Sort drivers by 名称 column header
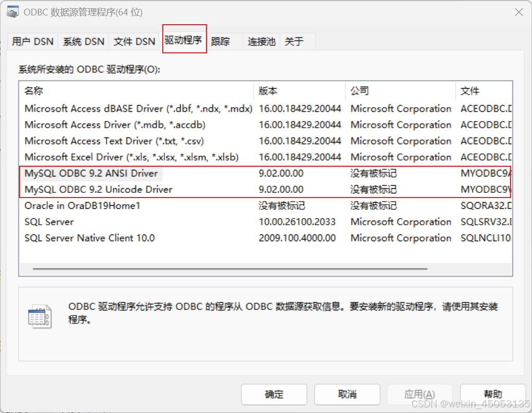The height and width of the screenshot is (413, 532). coord(137,91)
